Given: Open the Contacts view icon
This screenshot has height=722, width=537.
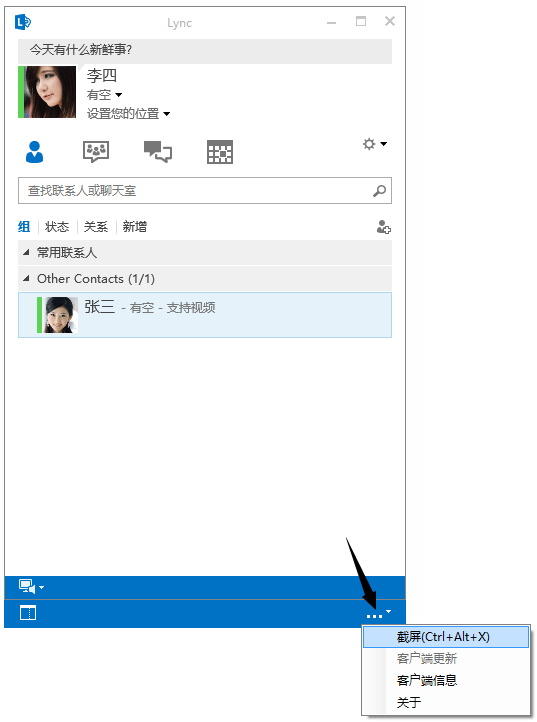Looking at the screenshot, I should point(35,152).
